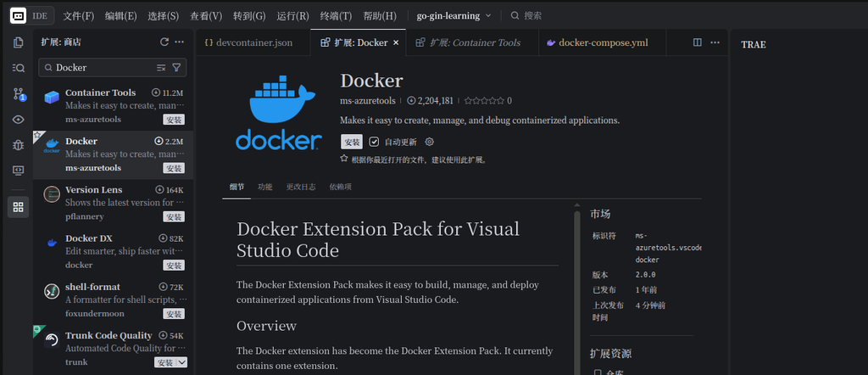Open the 查看(V) menu
Screen dimensions: 868x375
point(206,15)
